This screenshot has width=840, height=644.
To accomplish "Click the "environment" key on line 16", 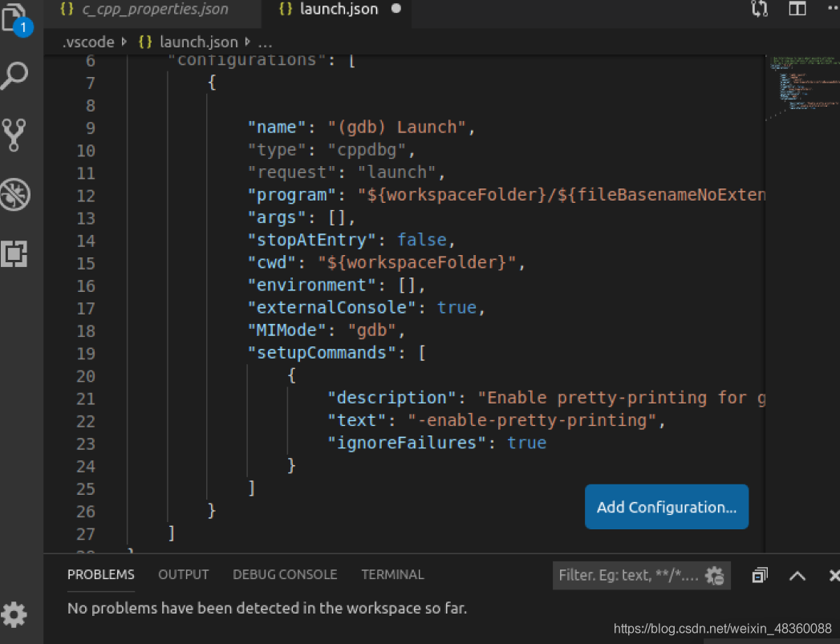I will coord(312,285).
